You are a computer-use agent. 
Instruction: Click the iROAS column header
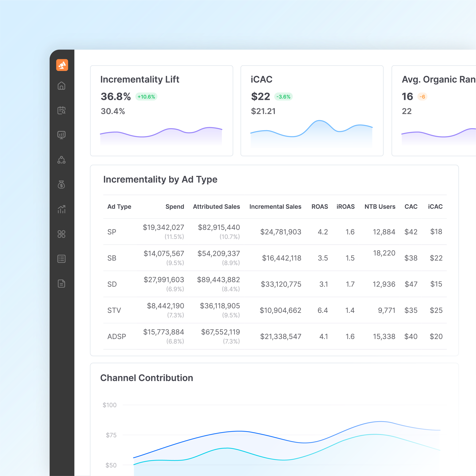(345, 207)
